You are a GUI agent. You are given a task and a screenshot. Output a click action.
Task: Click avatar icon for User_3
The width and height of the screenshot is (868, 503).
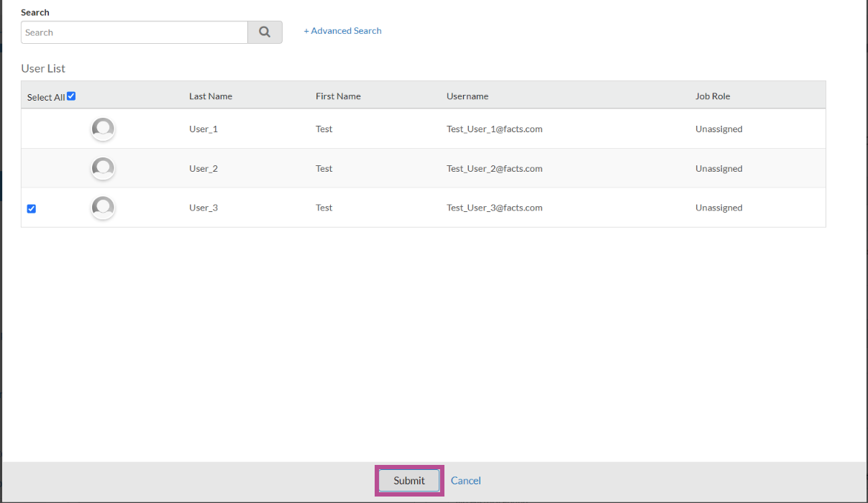[x=103, y=208]
